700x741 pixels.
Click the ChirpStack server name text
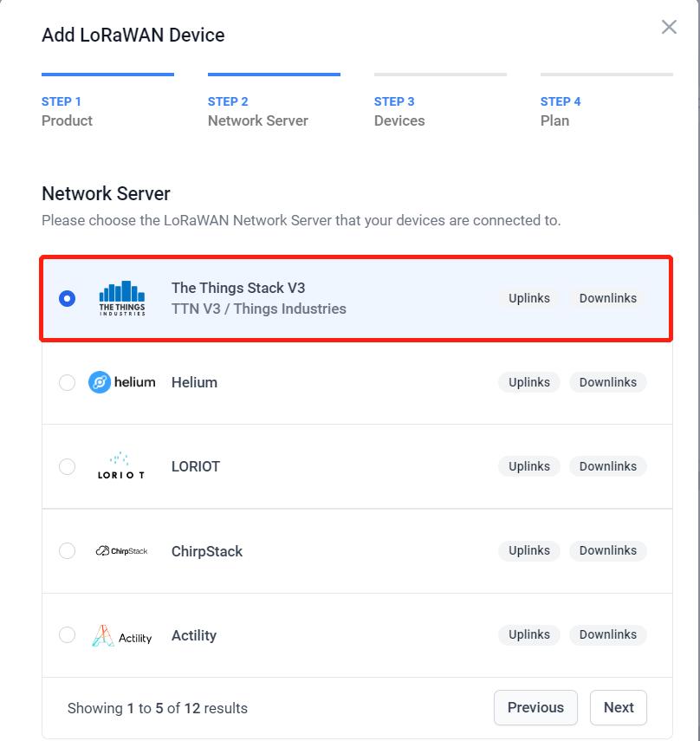coord(207,551)
